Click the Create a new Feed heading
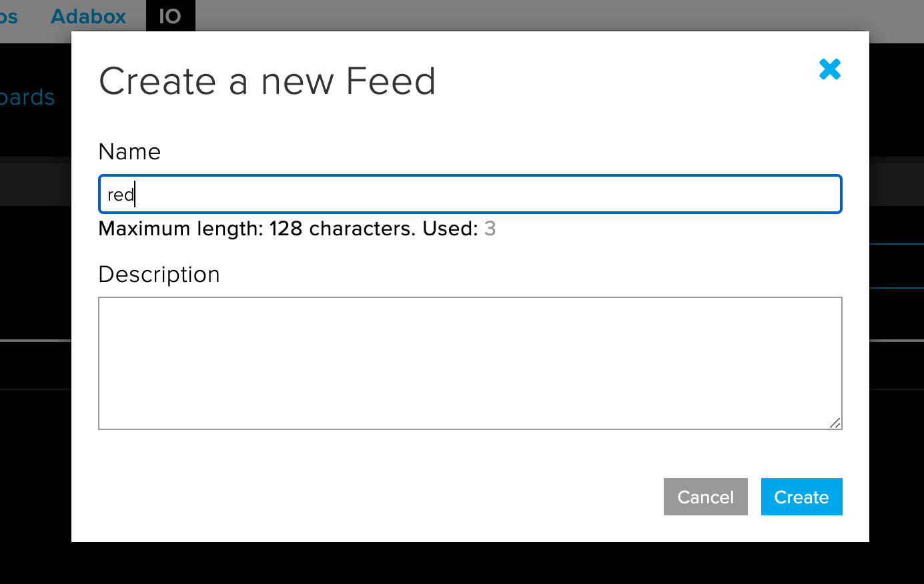Viewport: 924px width, 584px height. (x=267, y=81)
